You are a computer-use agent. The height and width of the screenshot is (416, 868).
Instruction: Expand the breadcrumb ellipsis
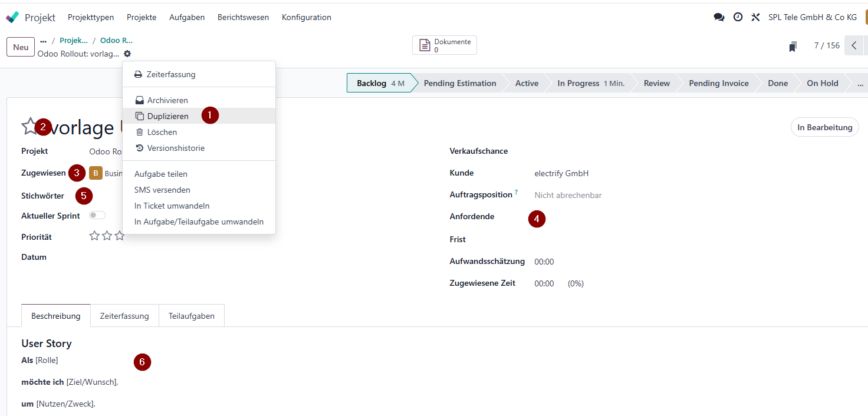[43, 41]
